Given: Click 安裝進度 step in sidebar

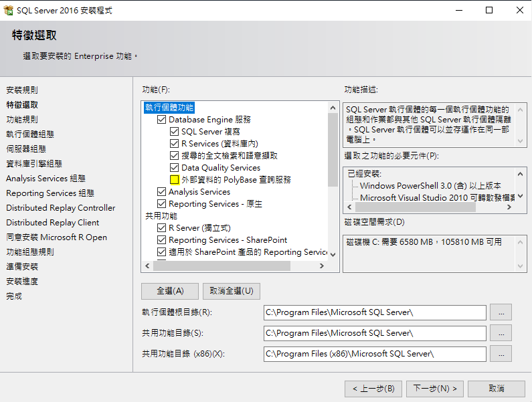Looking at the screenshot, I should [x=22, y=281].
